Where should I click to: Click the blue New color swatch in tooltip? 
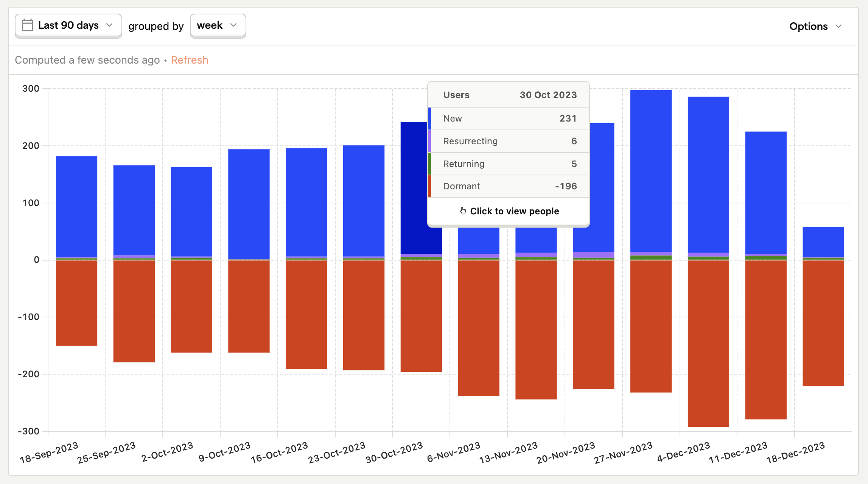pyautogui.click(x=429, y=119)
